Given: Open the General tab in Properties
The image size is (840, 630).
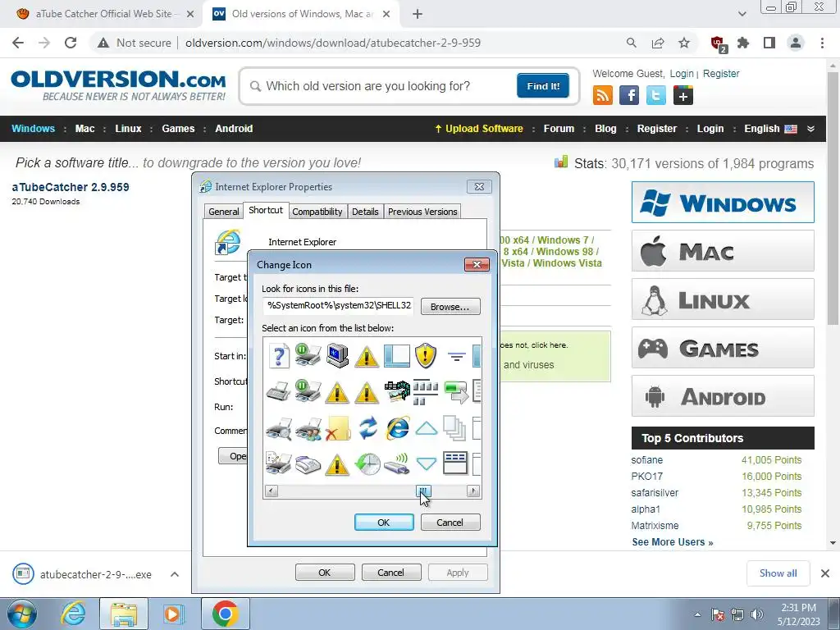Looking at the screenshot, I should click(224, 212).
